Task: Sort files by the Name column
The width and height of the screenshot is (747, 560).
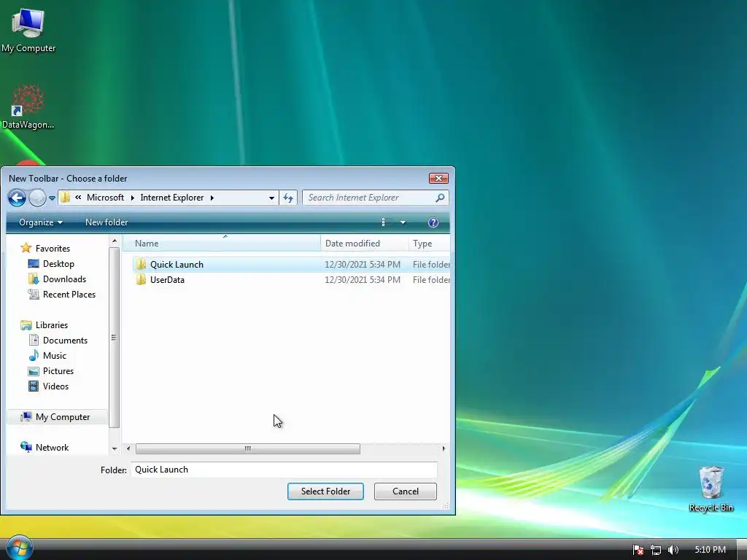Action: (222, 244)
